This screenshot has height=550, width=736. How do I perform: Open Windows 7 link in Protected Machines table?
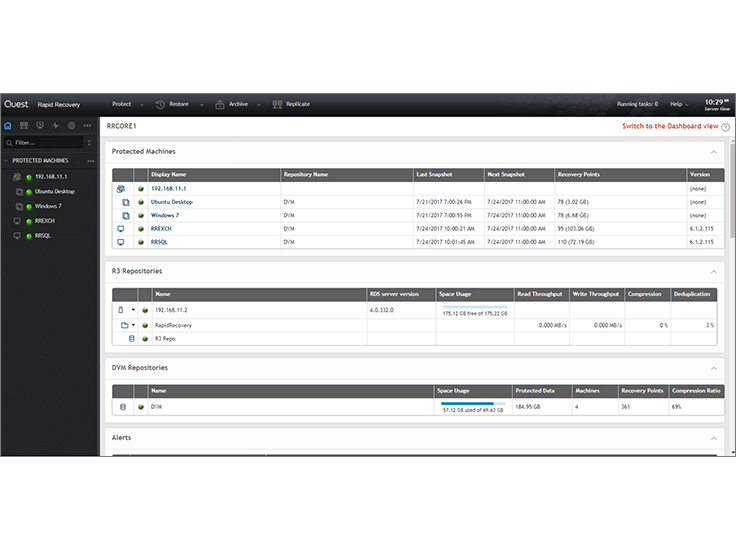pos(165,215)
